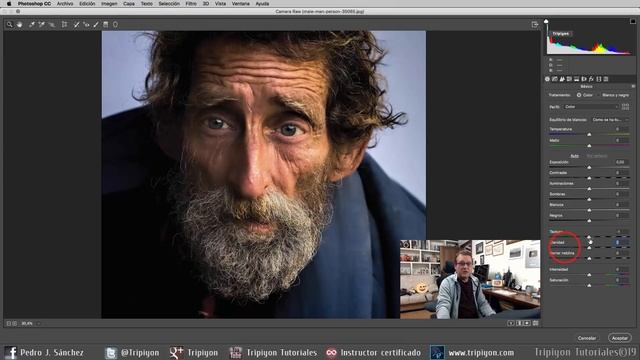The height and width of the screenshot is (360, 640).
Task: Open the Ayuda menu
Action: pos(262,4)
